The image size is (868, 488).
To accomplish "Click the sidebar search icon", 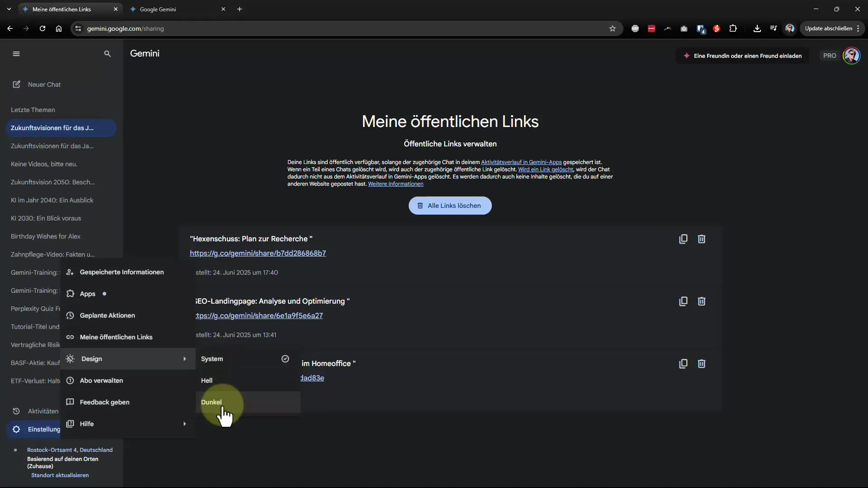I will click(x=107, y=54).
